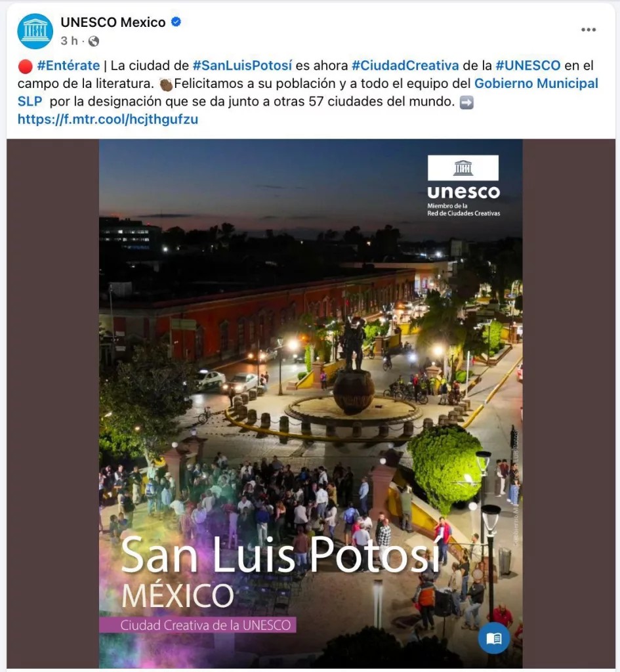Click the red circle emoji

26,66
